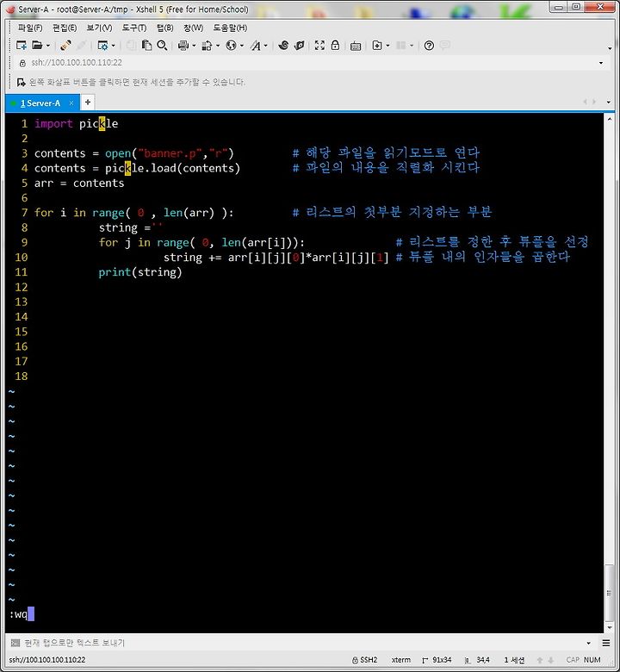
Task: Open the 도움말(H) menu
Action: pyautogui.click(x=230, y=28)
